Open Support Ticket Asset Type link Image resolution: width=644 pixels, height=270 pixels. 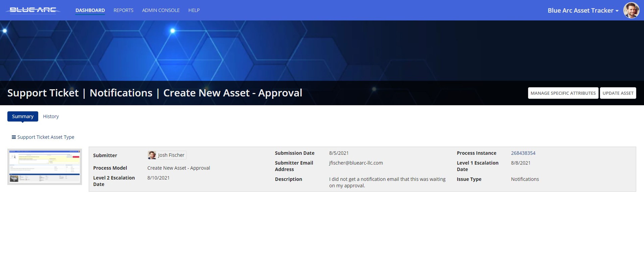[46, 137]
